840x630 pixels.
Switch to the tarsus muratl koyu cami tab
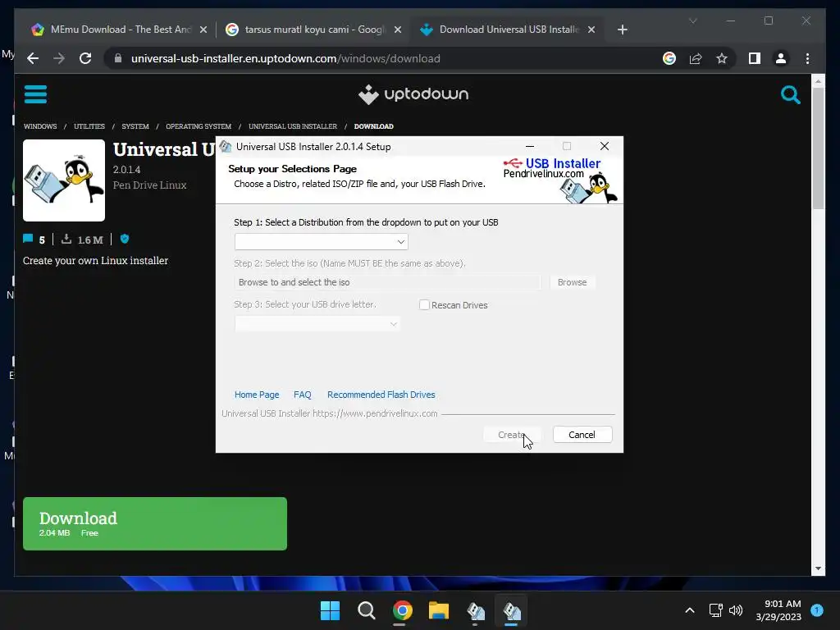313,30
